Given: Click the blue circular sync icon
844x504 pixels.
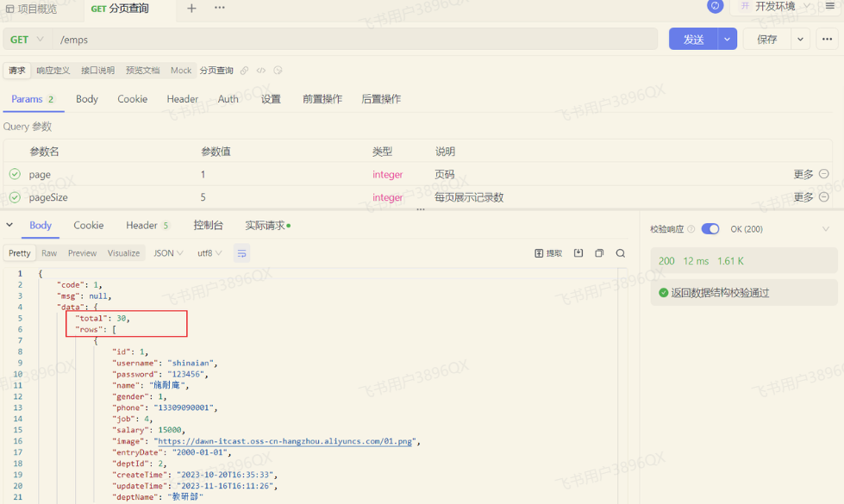Looking at the screenshot, I should click(x=715, y=6).
